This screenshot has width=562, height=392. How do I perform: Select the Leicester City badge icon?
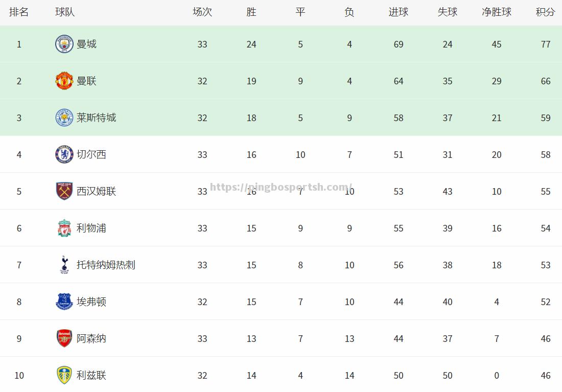click(x=64, y=118)
